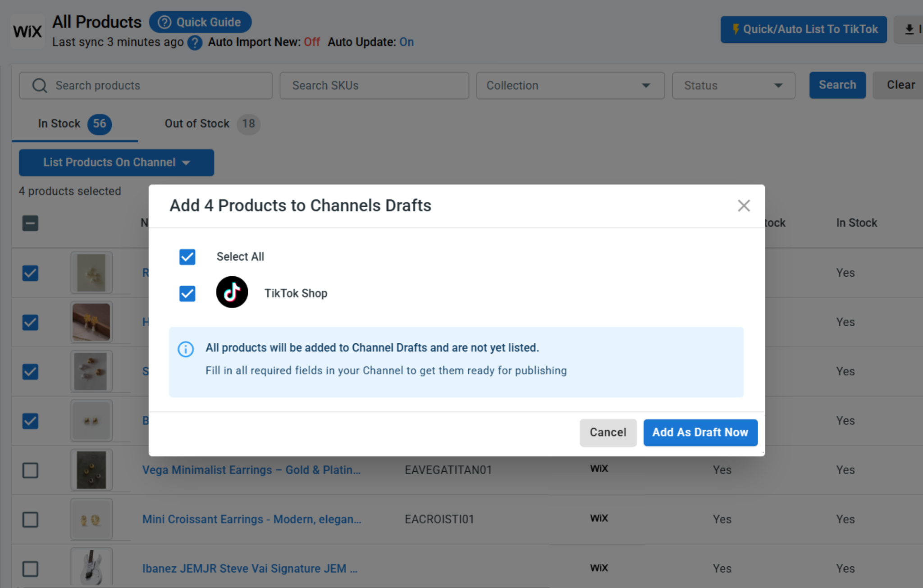
Task: Close the Add Products dialog
Action: coord(744,206)
